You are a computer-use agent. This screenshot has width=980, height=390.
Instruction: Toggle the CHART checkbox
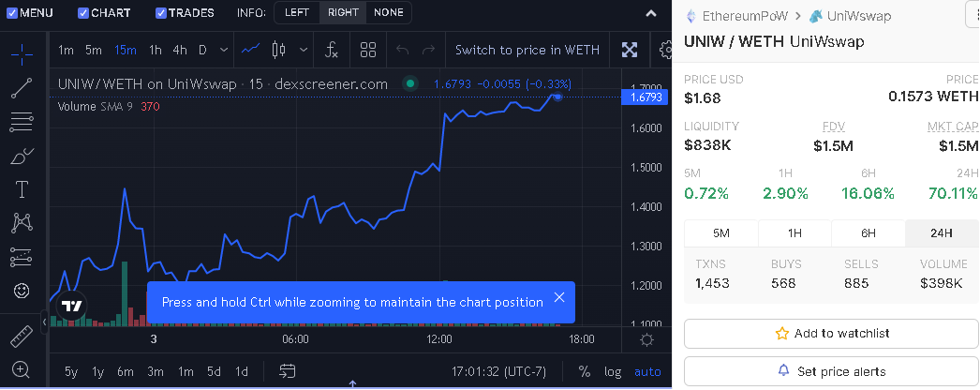[83, 12]
